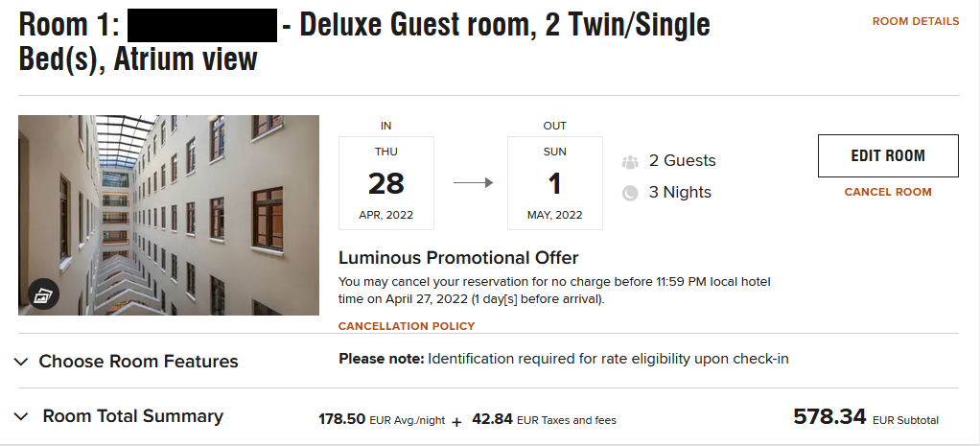
Task: Click the atrium view room photo
Action: click(169, 215)
